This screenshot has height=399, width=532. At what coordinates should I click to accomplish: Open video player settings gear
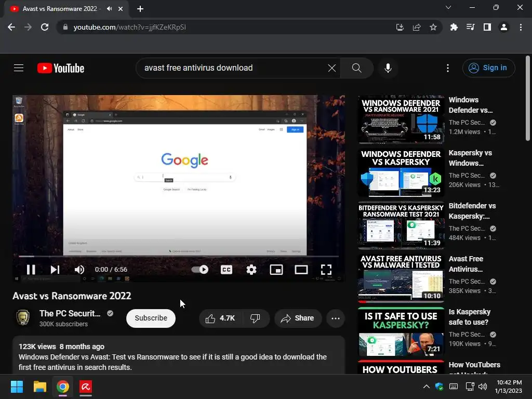coord(251,270)
